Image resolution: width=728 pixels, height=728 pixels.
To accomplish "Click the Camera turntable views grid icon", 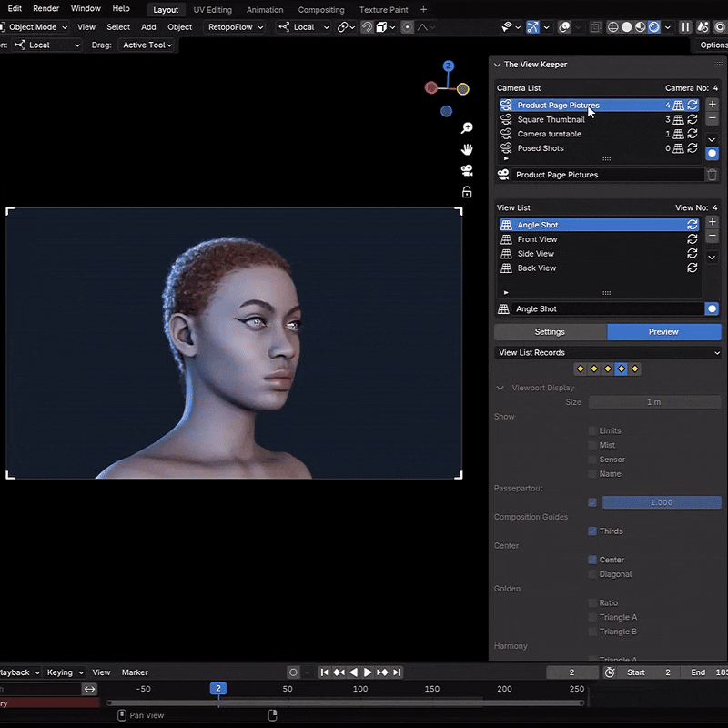I will pos(678,134).
